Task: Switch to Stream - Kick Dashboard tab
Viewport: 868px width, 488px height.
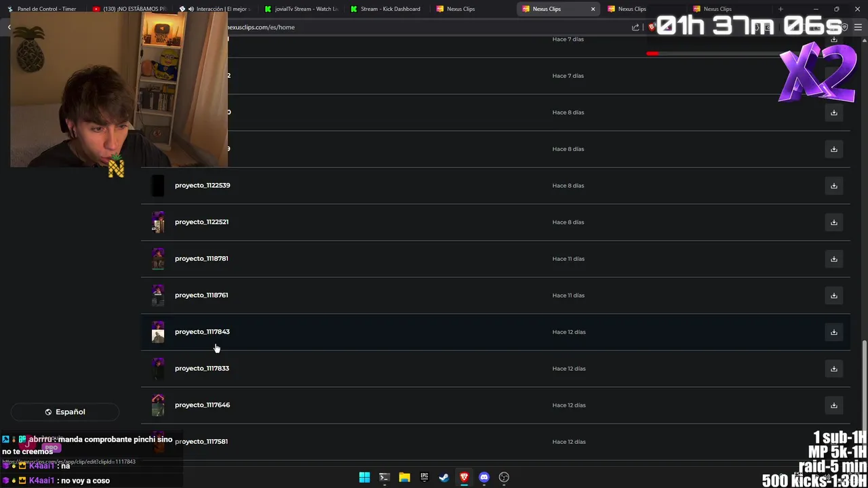Action: pos(387,9)
